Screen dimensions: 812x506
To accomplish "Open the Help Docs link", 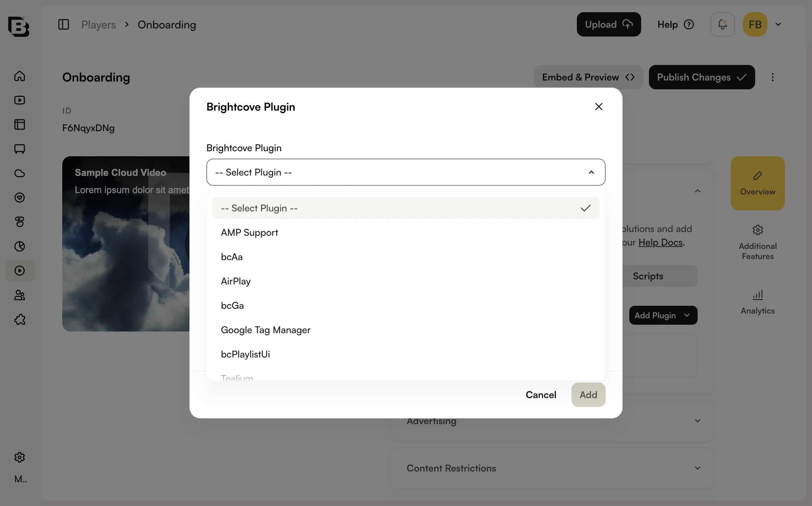I will tap(660, 242).
